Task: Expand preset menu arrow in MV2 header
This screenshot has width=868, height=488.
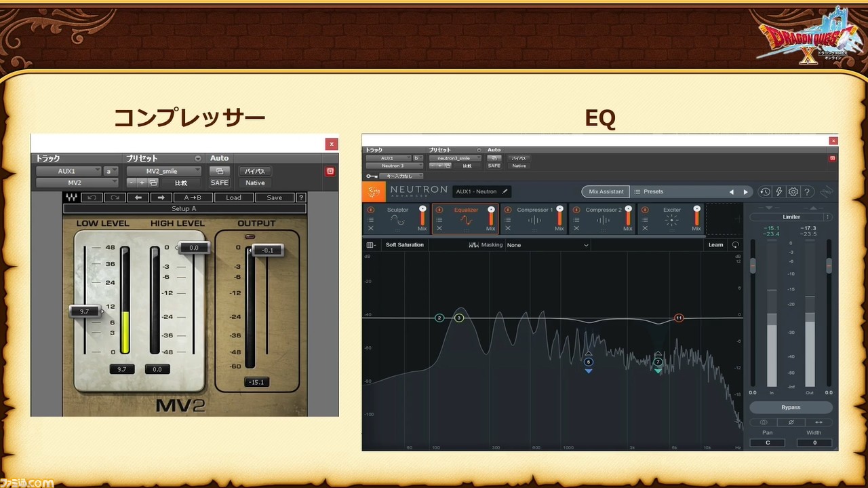Action: 198,158
